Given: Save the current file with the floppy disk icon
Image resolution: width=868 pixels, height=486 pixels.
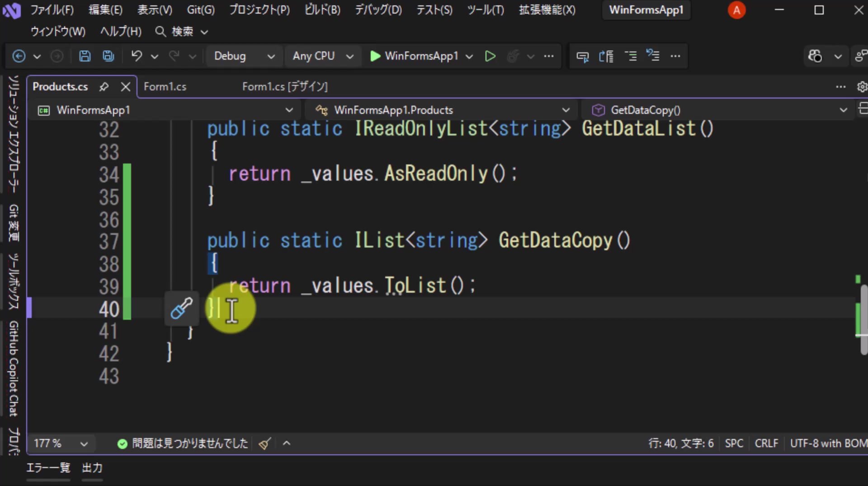Looking at the screenshot, I should tap(85, 56).
